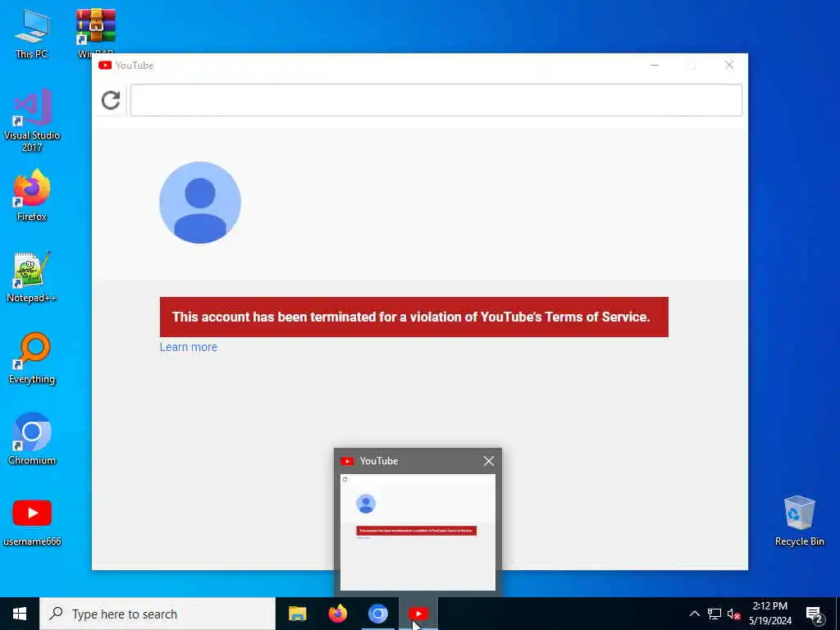This screenshot has width=840, height=630.
Task: Open the Learn more link
Action: click(x=189, y=347)
